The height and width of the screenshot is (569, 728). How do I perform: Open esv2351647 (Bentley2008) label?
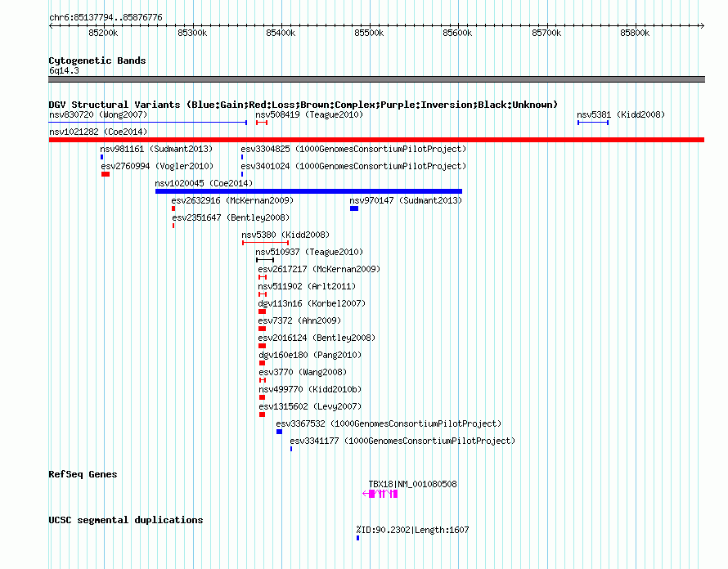(231, 217)
